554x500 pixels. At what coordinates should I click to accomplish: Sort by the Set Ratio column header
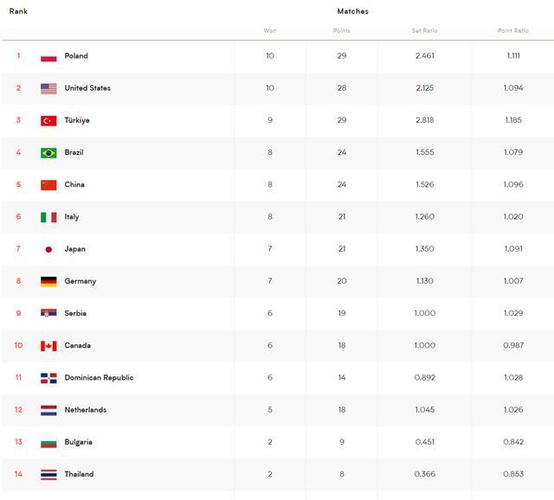(425, 31)
